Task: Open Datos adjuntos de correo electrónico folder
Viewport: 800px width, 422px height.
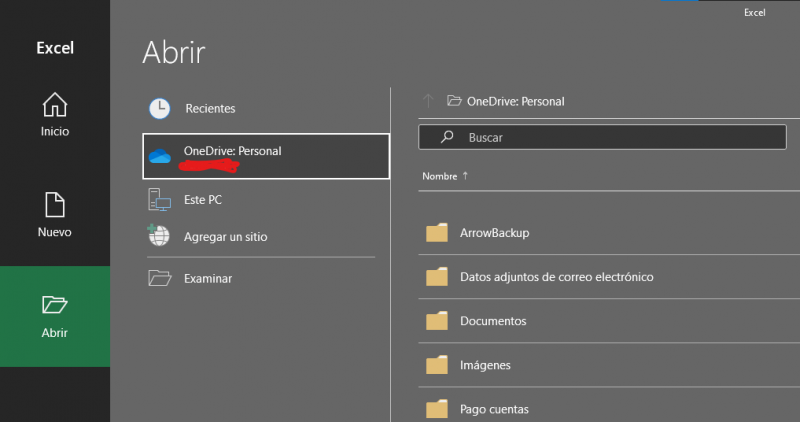Action: (x=609, y=277)
